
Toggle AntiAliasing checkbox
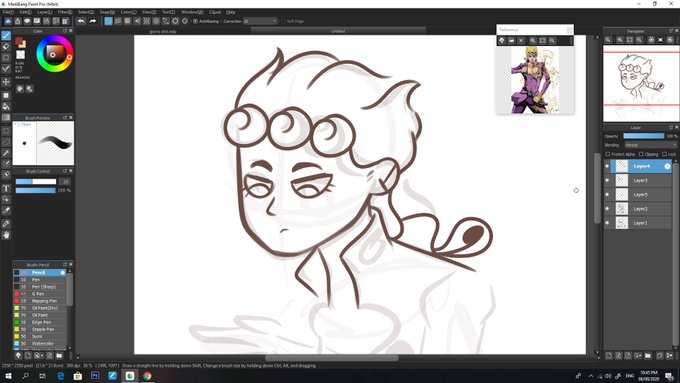click(x=195, y=21)
